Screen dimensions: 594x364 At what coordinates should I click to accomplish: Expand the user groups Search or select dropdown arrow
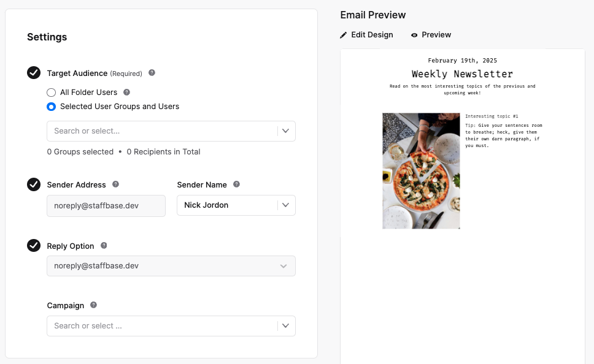(x=285, y=131)
